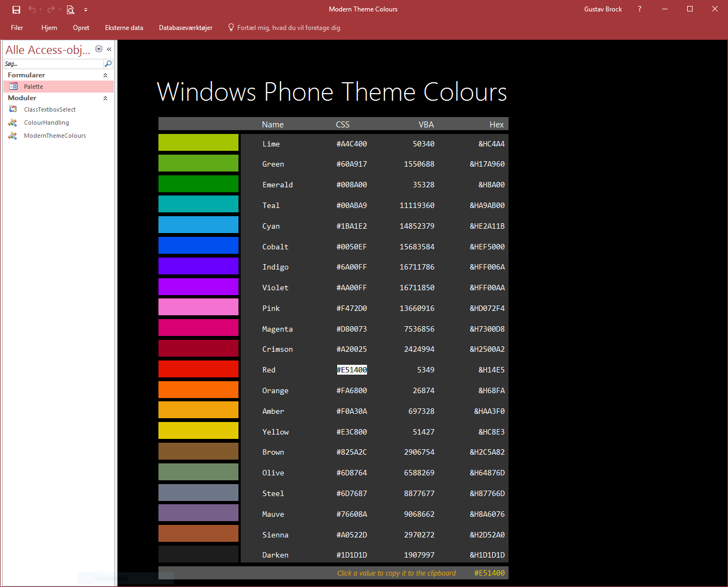Open Customize Quick Access Toolbar dropdown
728x587 pixels.
85,10
